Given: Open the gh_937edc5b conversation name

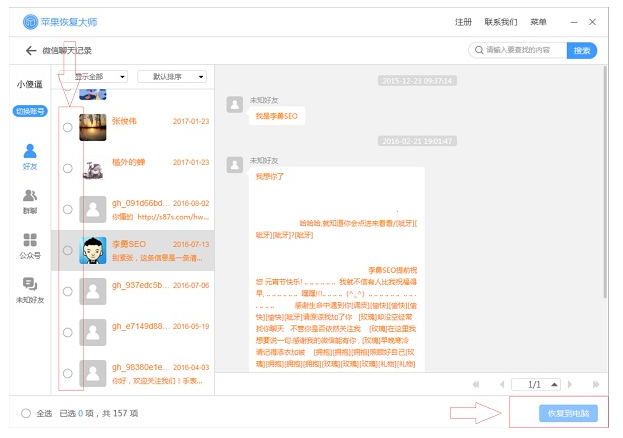Looking at the screenshot, I should pos(140,285).
